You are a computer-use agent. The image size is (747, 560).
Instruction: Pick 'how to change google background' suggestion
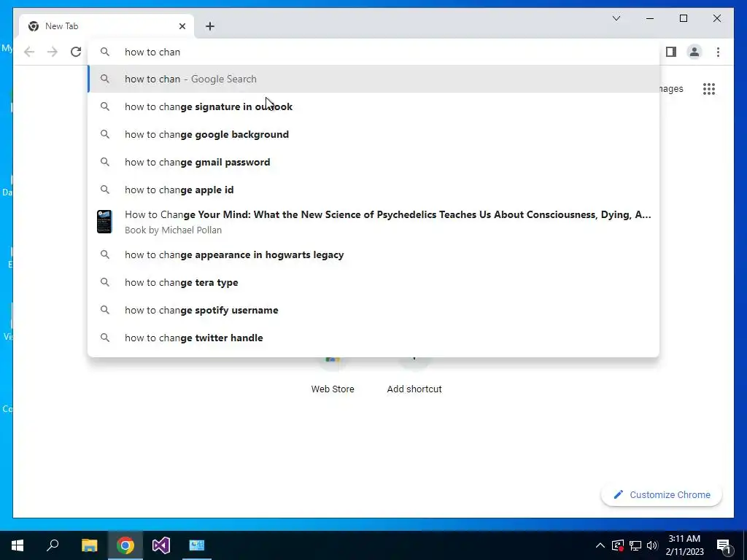click(x=373, y=134)
